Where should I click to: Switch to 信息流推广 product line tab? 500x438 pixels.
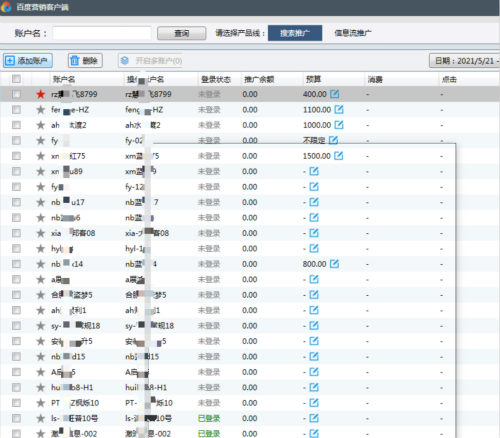353,33
